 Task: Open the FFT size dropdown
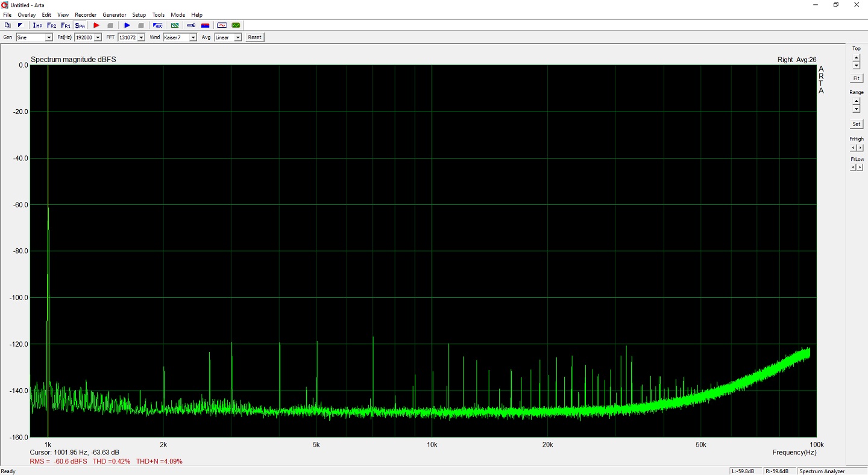[142, 37]
